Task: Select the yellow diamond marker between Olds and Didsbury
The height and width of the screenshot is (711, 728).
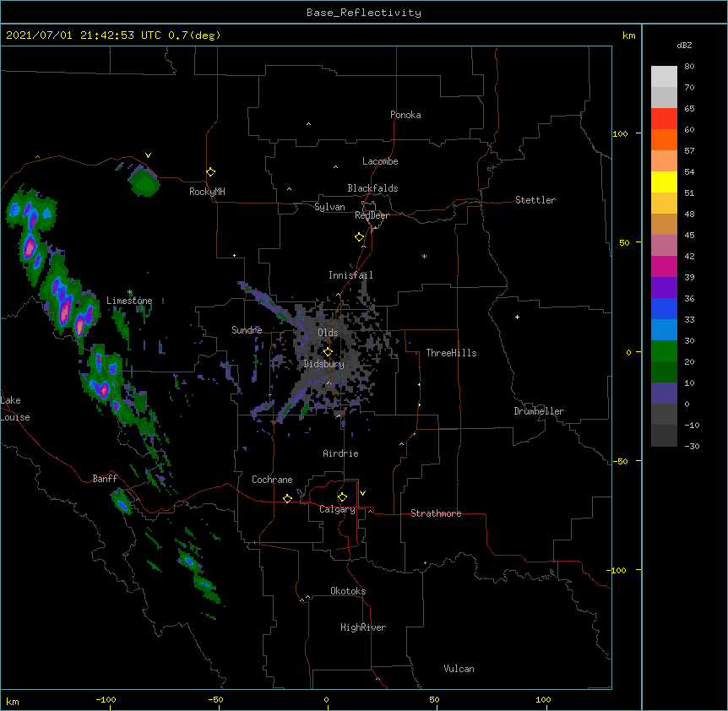Action: pyautogui.click(x=328, y=351)
